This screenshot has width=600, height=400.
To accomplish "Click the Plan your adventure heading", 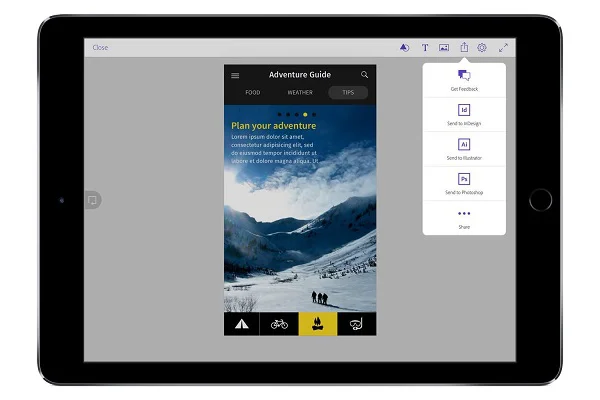I will tap(274, 126).
